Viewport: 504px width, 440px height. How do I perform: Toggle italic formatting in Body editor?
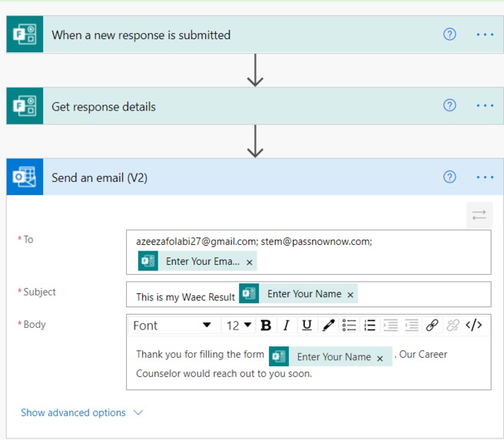coord(286,326)
